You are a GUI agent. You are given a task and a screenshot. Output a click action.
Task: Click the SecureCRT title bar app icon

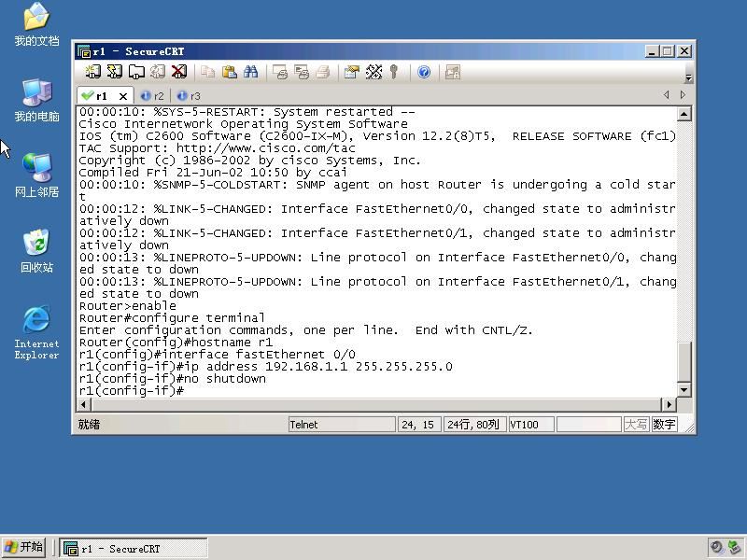(83, 51)
